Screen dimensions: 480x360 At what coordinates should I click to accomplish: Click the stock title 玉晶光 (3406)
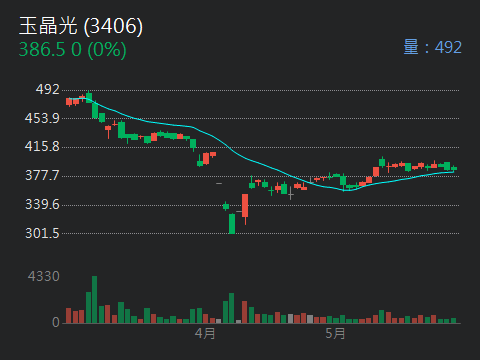click(81, 26)
